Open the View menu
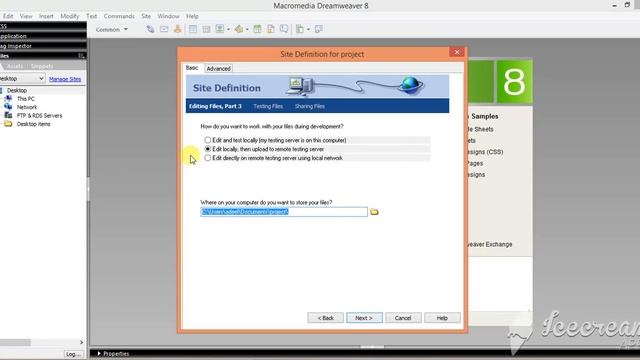 point(26,16)
